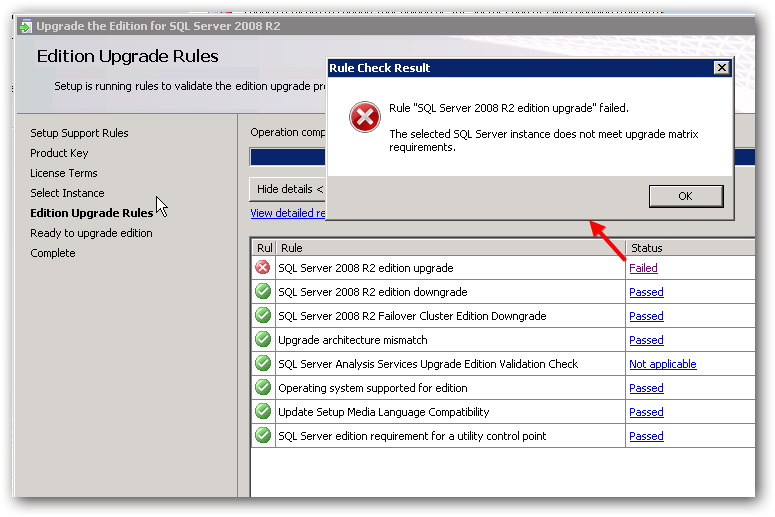Click 'Update Setup Media Language Compatibility' rule text
This screenshot has height=517, width=775.
point(384,412)
